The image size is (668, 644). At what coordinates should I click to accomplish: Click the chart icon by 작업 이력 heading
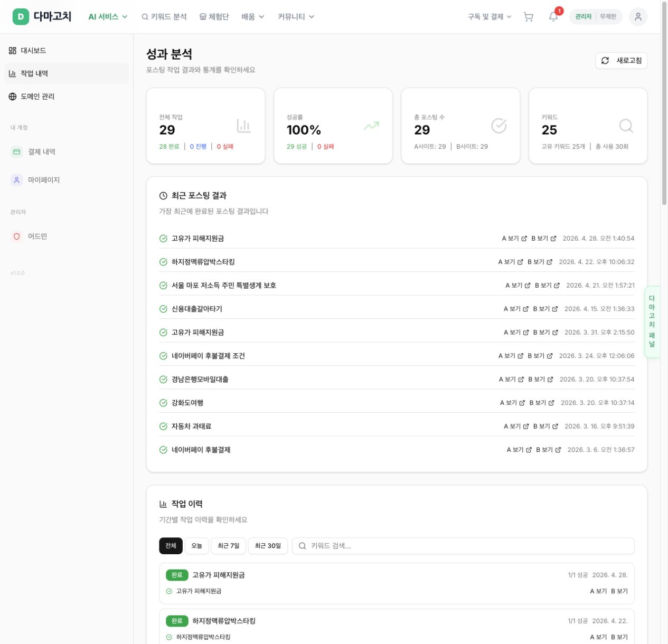coord(163,504)
